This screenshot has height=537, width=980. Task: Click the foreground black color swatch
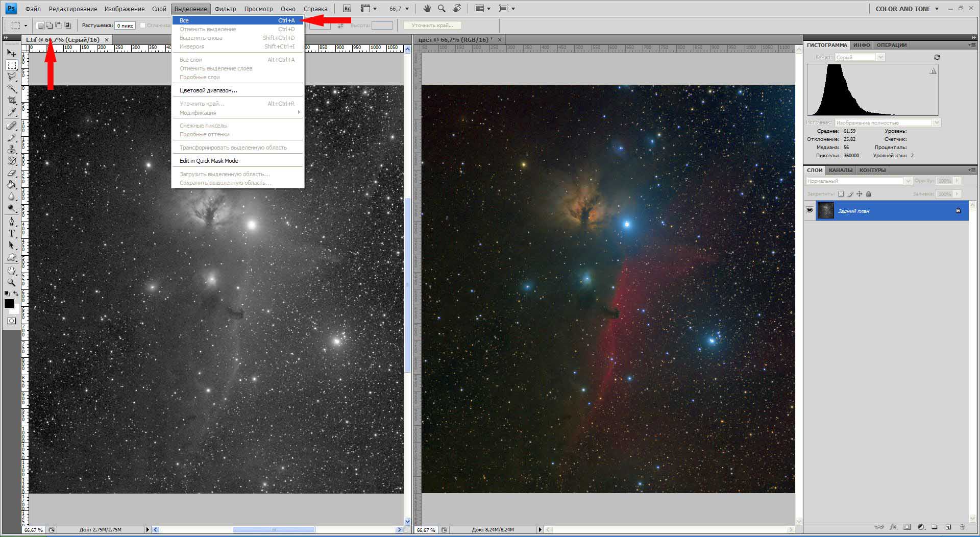(x=9, y=304)
